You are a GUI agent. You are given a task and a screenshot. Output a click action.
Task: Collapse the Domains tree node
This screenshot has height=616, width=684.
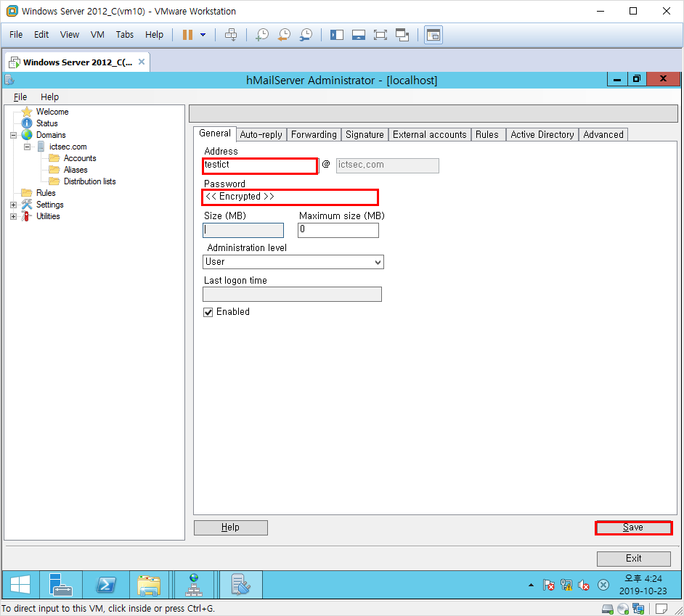click(x=14, y=135)
